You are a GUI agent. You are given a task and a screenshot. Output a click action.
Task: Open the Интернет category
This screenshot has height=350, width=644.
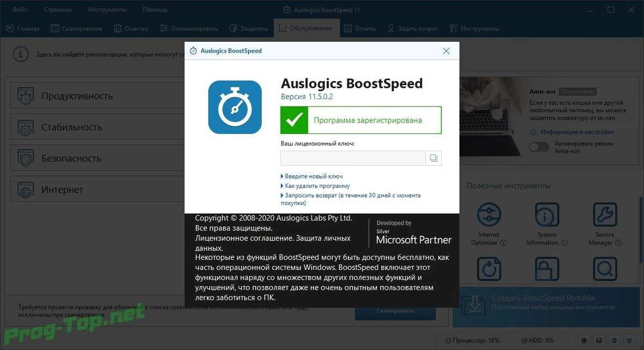pos(97,189)
